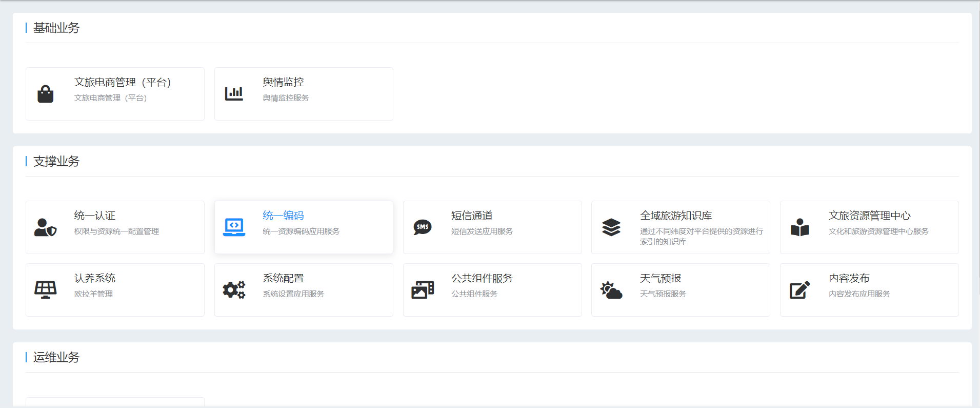The width and height of the screenshot is (980, 408).
Task: Open the 统一认证 title link
Action: 95,216
